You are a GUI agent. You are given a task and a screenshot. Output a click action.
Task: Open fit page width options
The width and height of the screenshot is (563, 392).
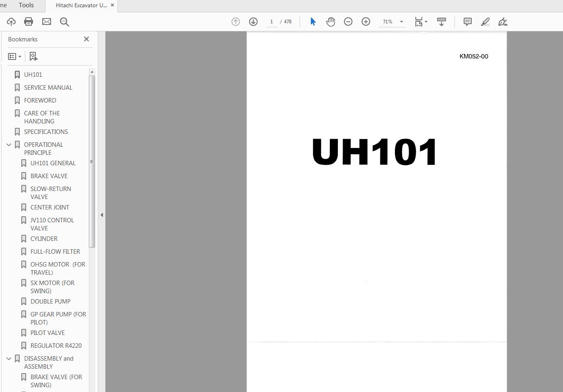(x=421, y=22)
